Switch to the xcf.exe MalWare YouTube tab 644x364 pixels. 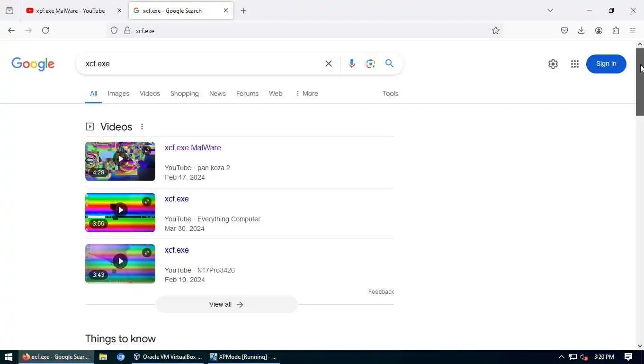70,10
